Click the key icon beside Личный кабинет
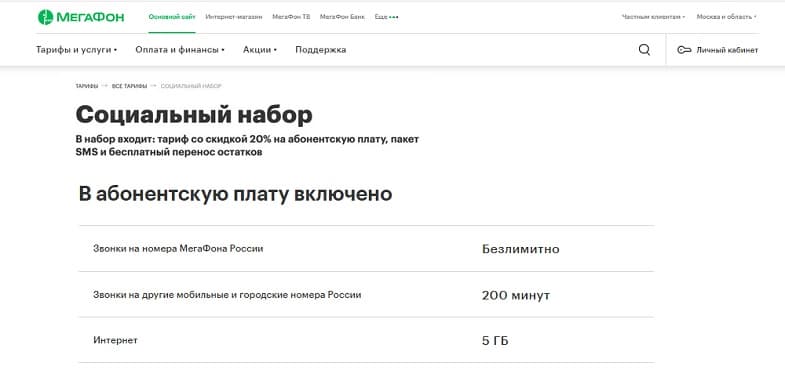Image resolution: width=785 pixels, height=370 pixels. [x=684, y=50]
